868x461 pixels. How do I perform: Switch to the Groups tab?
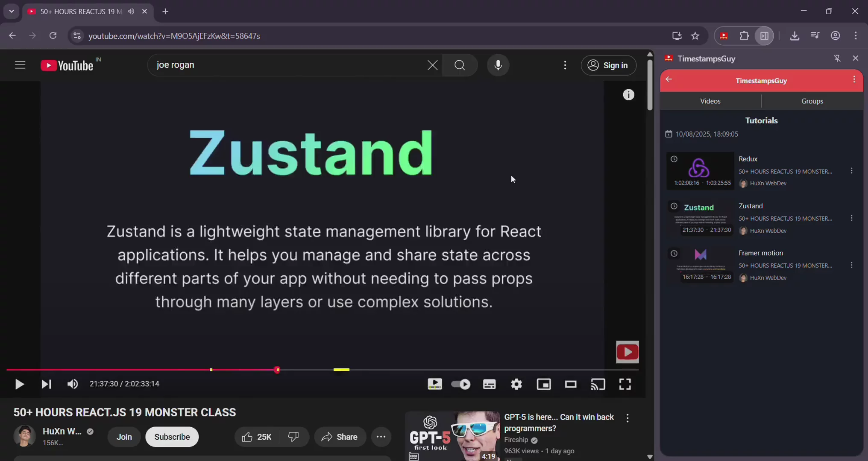click(812, 101)
